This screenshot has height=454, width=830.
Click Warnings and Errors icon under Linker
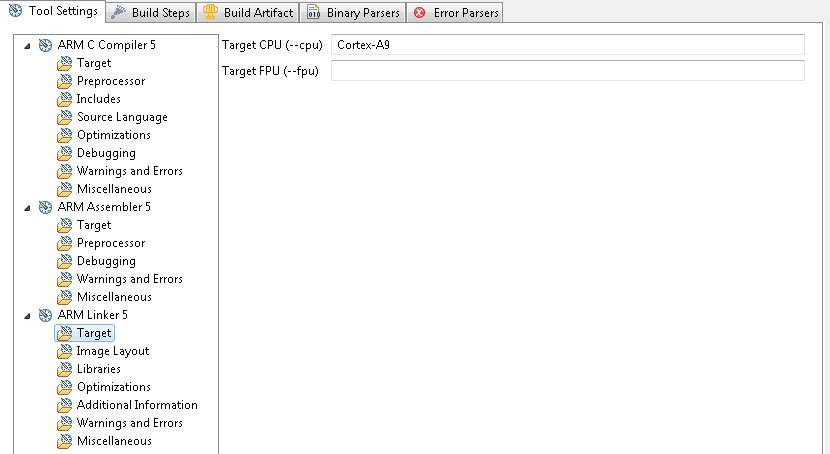point(65,423)
